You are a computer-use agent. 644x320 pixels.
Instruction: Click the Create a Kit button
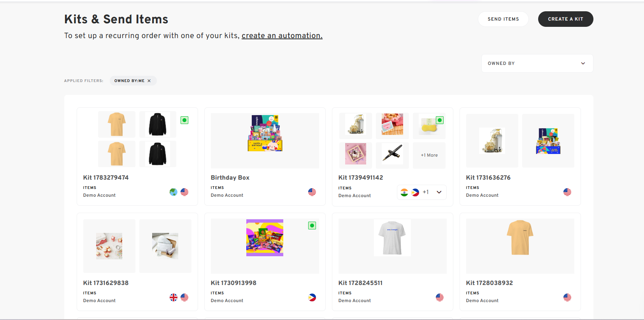565,19
